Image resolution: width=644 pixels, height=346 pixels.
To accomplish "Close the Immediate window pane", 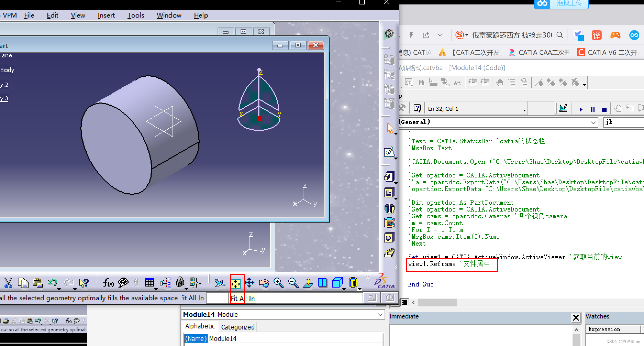I will [576, 318].
